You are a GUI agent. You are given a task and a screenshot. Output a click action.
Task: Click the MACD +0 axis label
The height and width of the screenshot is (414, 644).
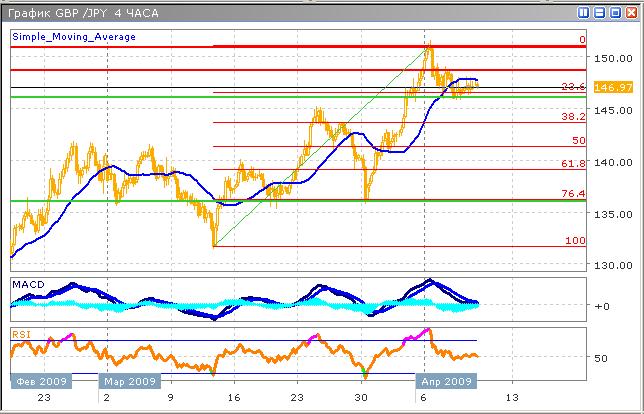(602, 306)
